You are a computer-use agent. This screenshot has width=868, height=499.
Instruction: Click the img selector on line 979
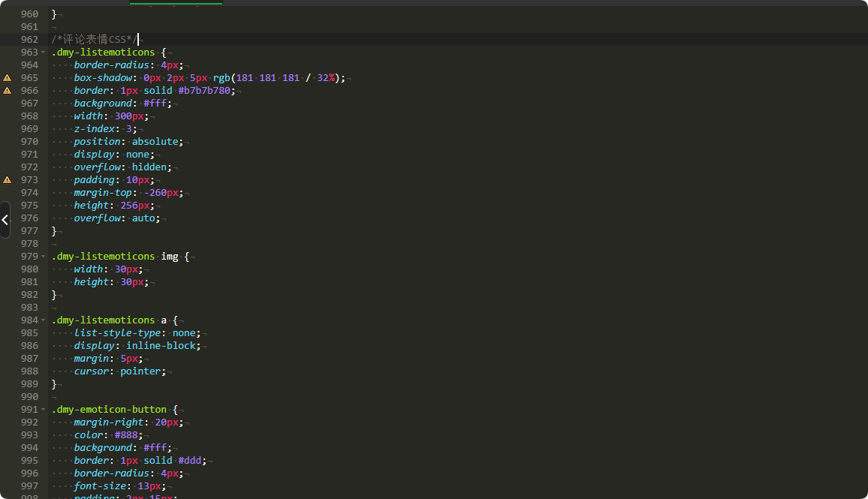[170, 256]
